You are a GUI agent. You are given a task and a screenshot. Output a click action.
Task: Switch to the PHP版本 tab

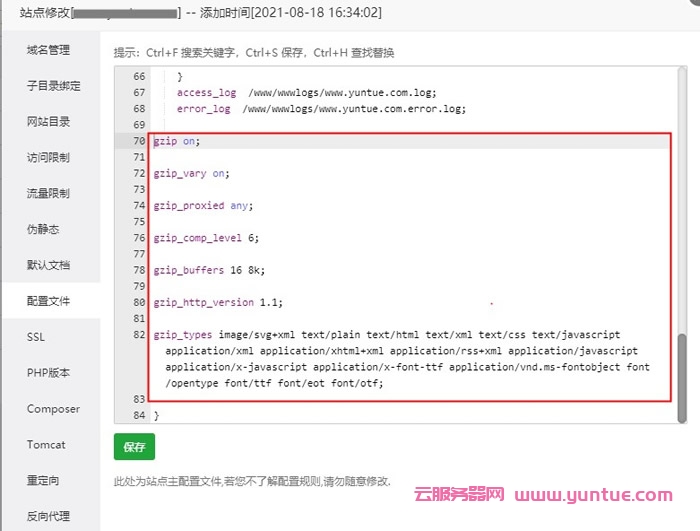pyautogui.click(x=48, y=373)
